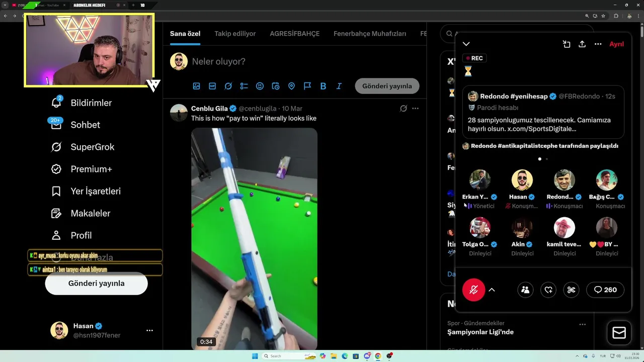Expand microphone options with the up chevron
Screen dimensions: 644x362
point(492,290)
